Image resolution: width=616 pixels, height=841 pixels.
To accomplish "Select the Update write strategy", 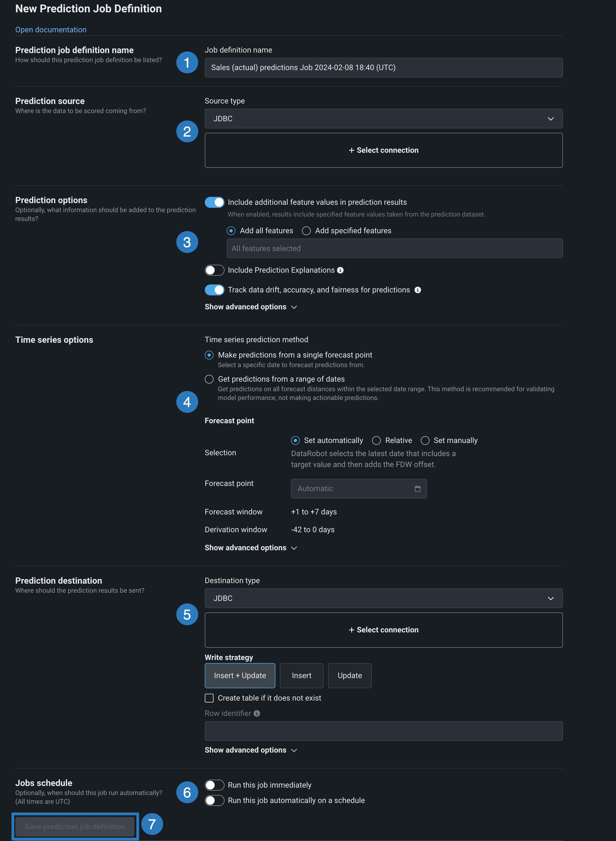I will point(349,676).
